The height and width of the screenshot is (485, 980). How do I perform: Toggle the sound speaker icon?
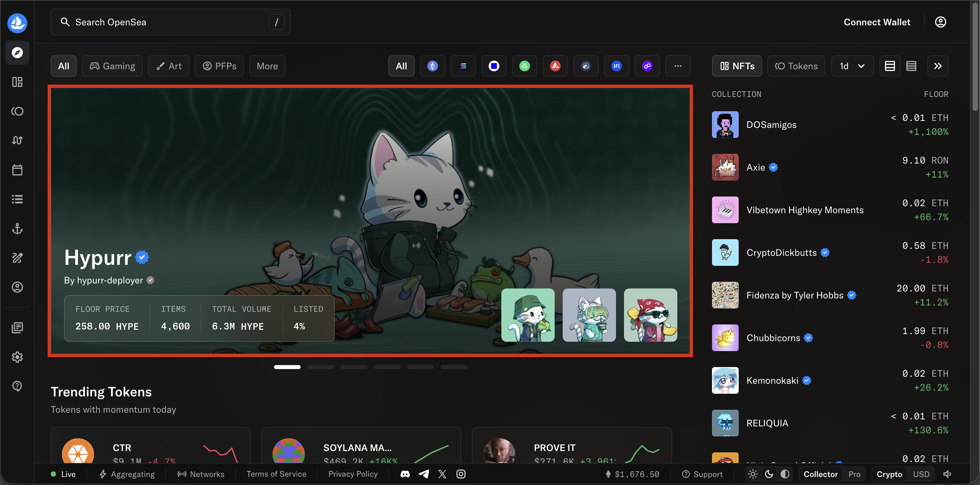pos(947,474)
